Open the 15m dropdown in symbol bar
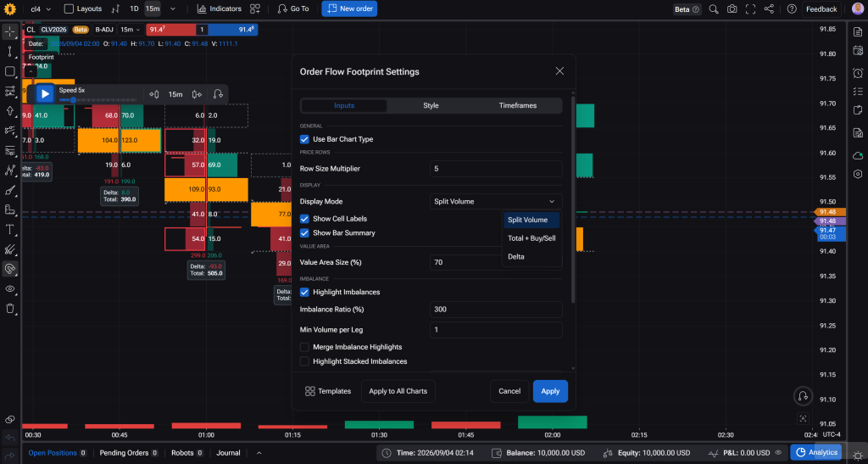The image size is (868, 464). (130, 30)
